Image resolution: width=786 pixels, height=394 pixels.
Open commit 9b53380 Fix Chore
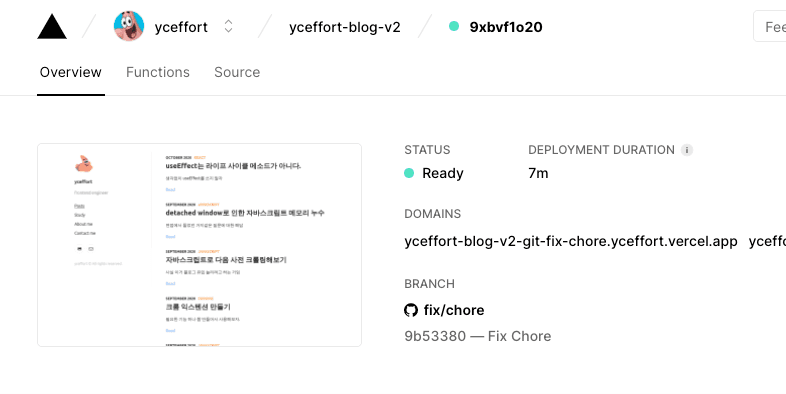click(478, 336)
